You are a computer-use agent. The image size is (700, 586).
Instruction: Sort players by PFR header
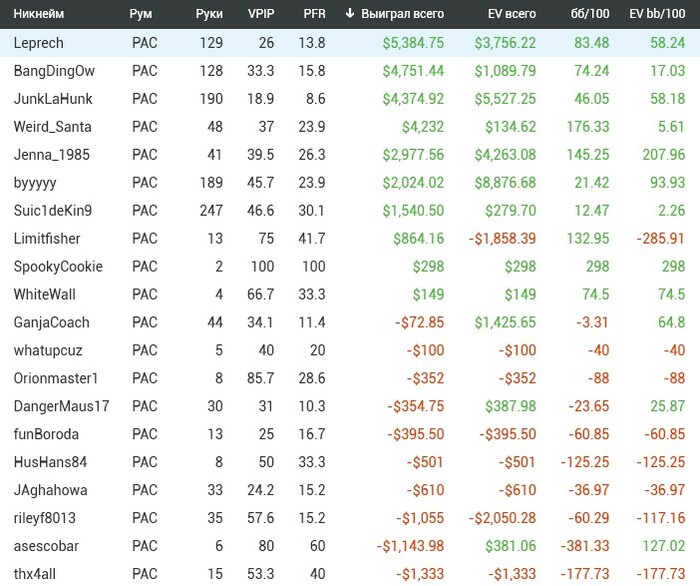coord(314,14)
